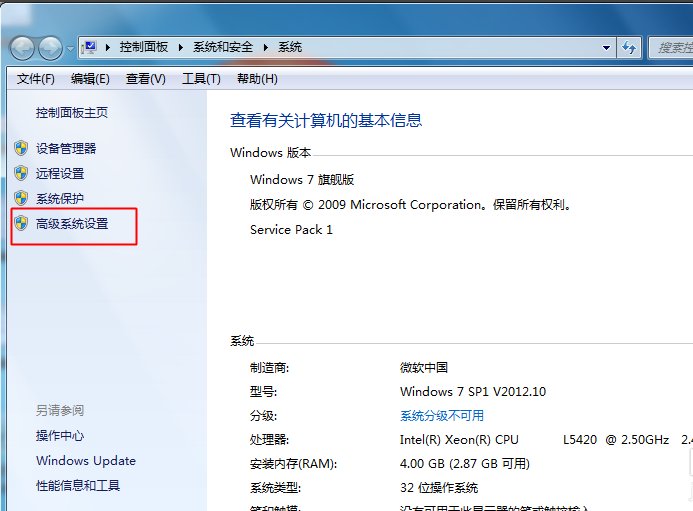Click the heading 查看有关计算机的基本信息
This screenshot has height=511, width=693.
(326, 120)
